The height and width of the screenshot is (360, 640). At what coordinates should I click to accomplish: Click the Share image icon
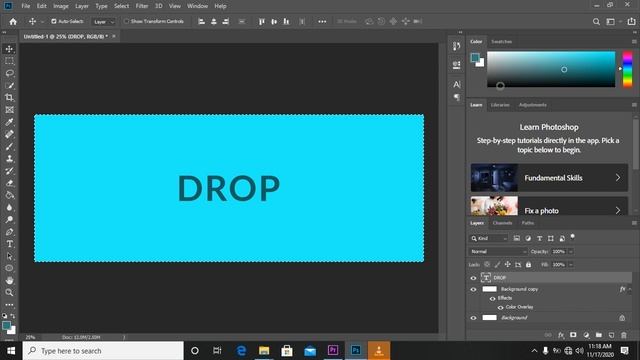pos(631,22)
